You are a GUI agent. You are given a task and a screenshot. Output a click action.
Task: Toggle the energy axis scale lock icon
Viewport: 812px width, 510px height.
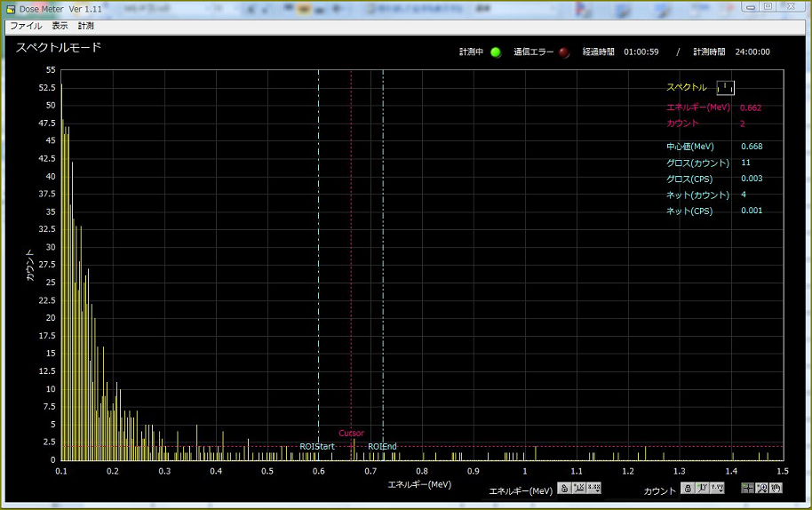563,489
